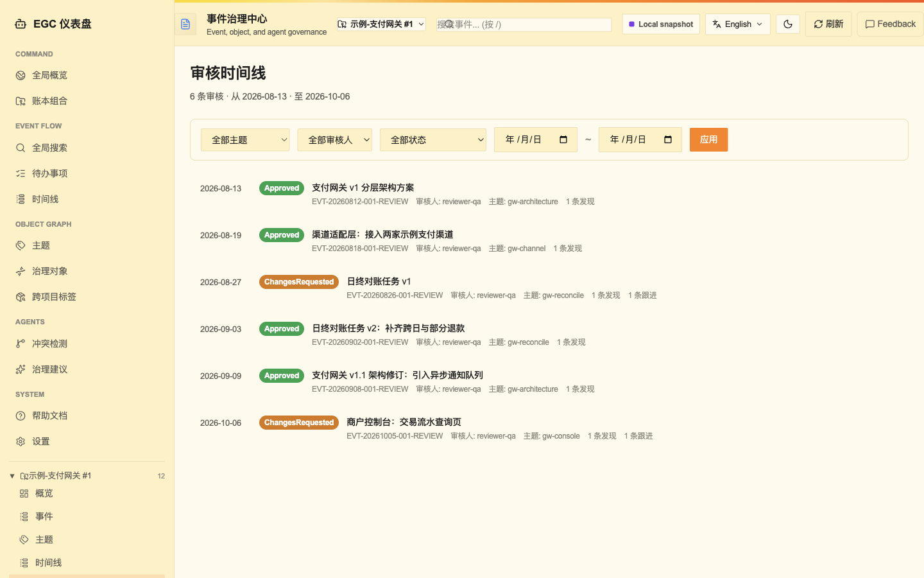Open calendar picker of the start date

pyautogui.click(x=563, y=140)
